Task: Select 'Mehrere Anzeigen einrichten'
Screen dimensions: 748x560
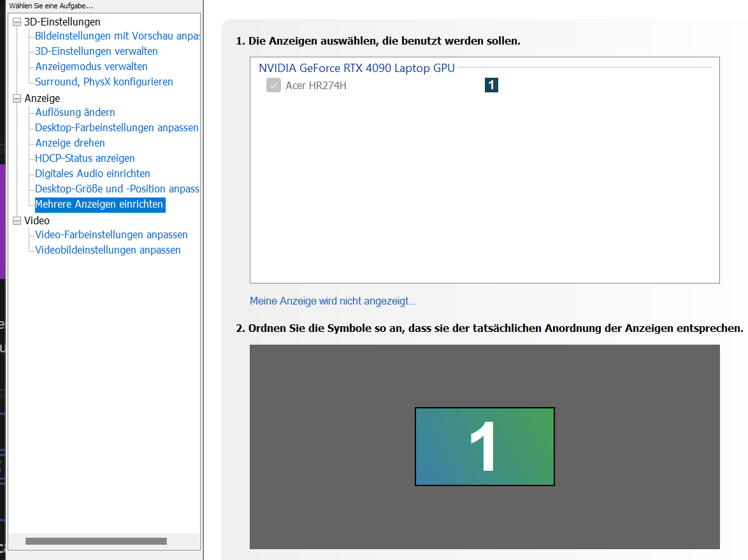Action: click(x=99, y=204)
